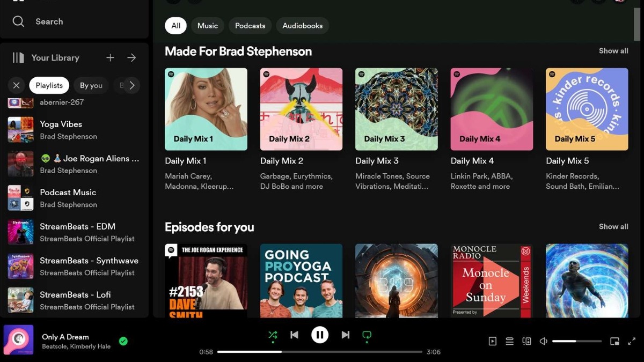Image resolution: width=644 pixels, height=362 pixels.
Task: Toggle the green saved-to-library checkmark
Action: [123, 341]
